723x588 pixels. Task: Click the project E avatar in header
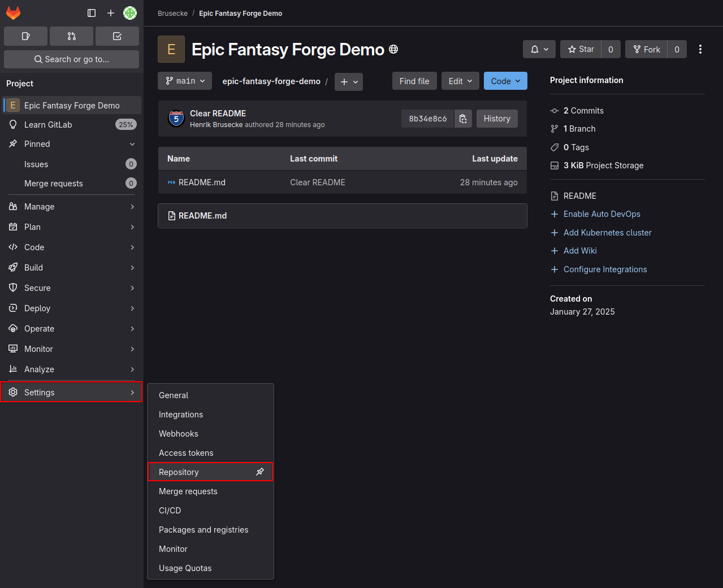click(x=171, y=49)
